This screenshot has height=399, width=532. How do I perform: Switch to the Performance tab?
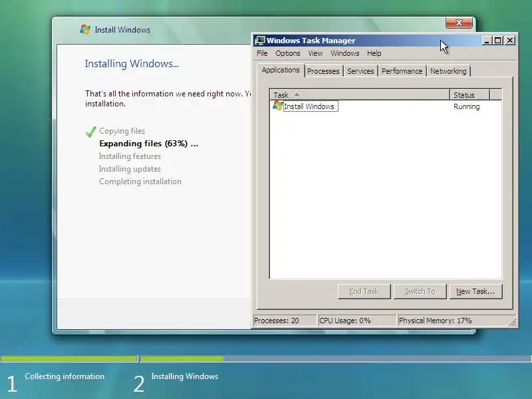402,71
